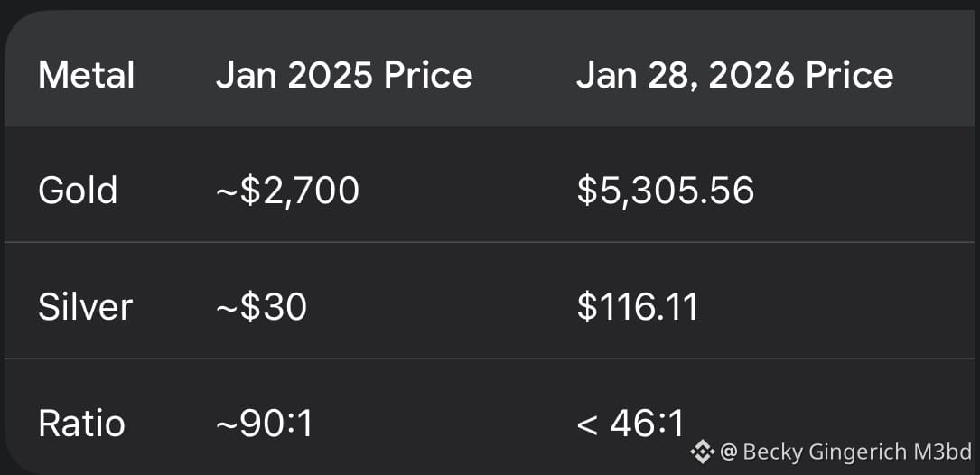Viewport: 980px width, 475px height.
Task: Click the Binance logo icon in watermark
Action: [703, 451]
